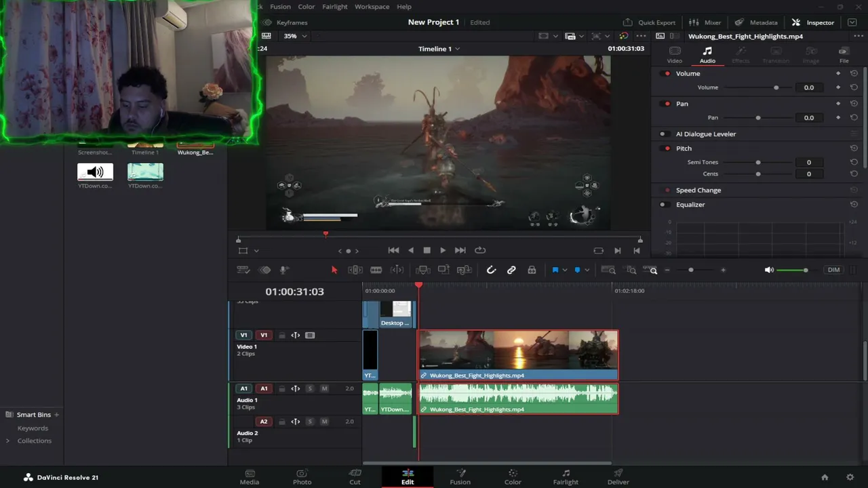Open the Metadata panel
Viewport: 868px width, 488px height.
[756, 22]
